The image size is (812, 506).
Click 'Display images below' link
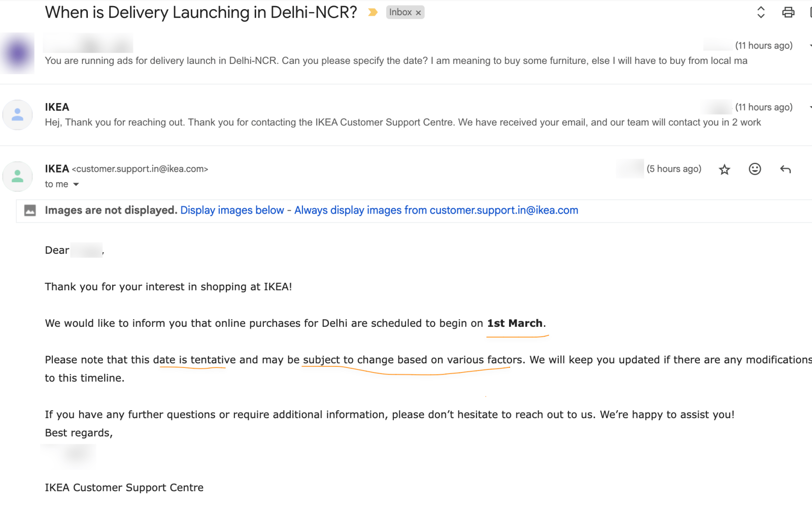pyautogui.click(x=232, y=210)
